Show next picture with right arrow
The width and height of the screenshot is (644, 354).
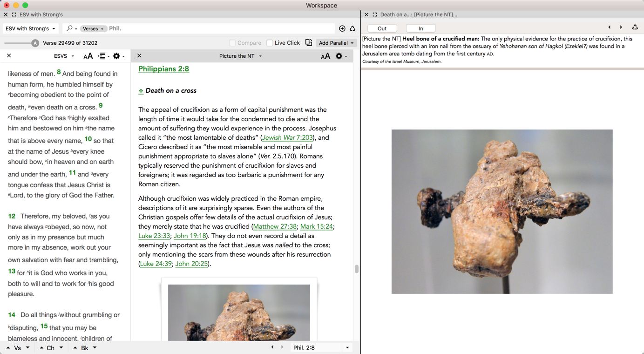(x=621, y=27)
